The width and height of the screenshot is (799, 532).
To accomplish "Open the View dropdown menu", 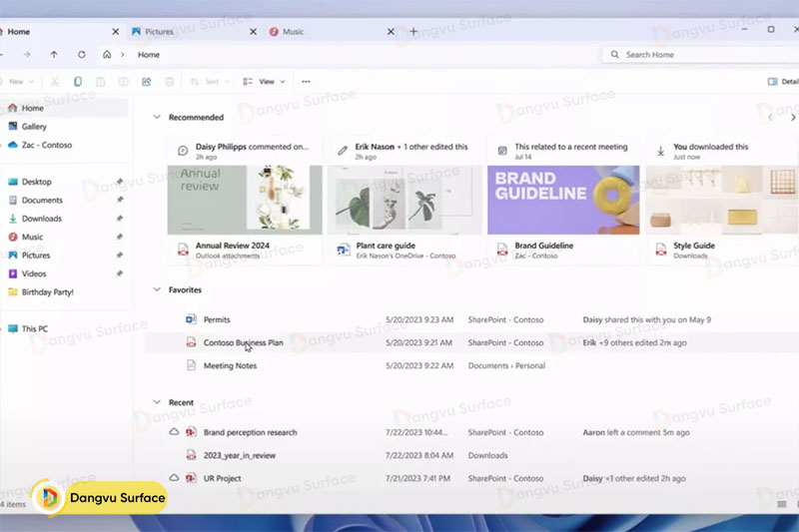I will point(264,82).
